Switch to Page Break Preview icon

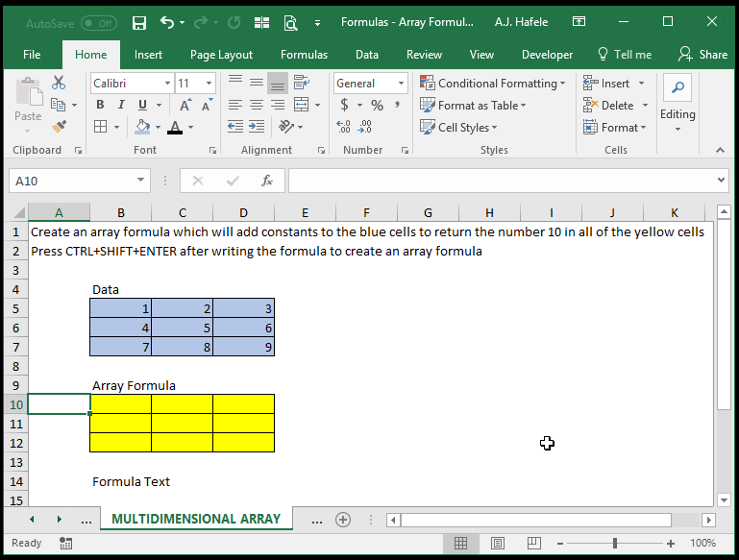pos(533,543)
